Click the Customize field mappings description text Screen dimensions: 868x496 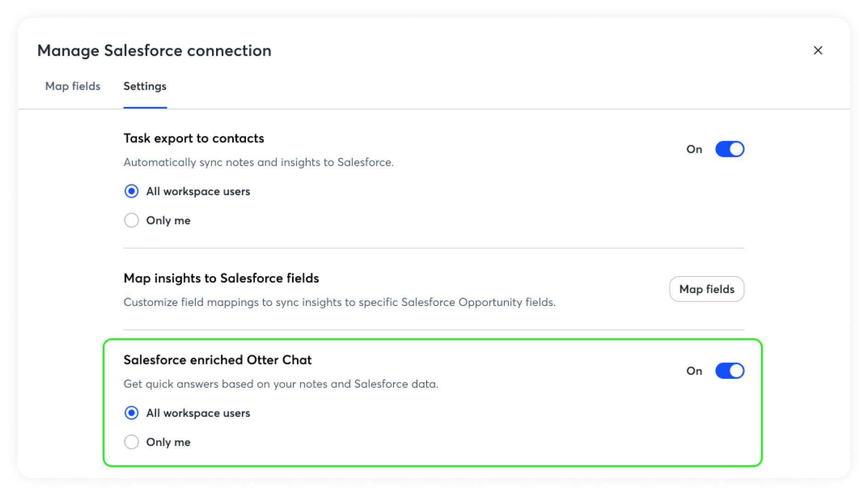339,302
